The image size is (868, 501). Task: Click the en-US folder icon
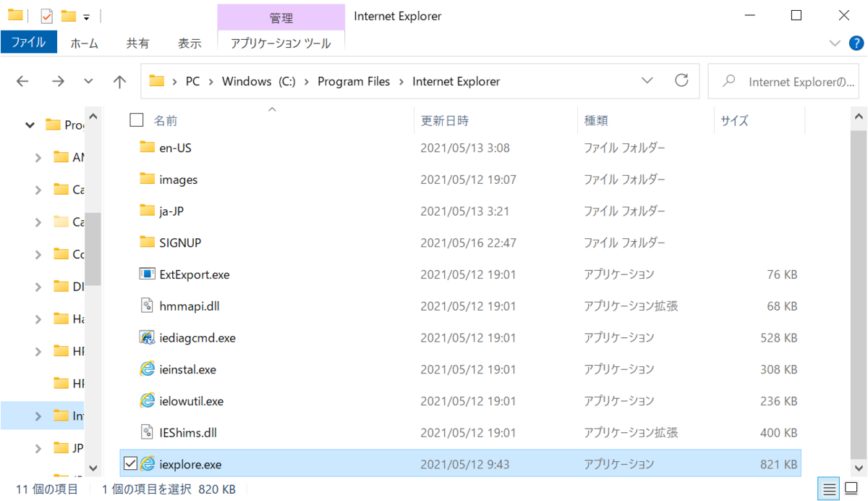coord(147,148)
